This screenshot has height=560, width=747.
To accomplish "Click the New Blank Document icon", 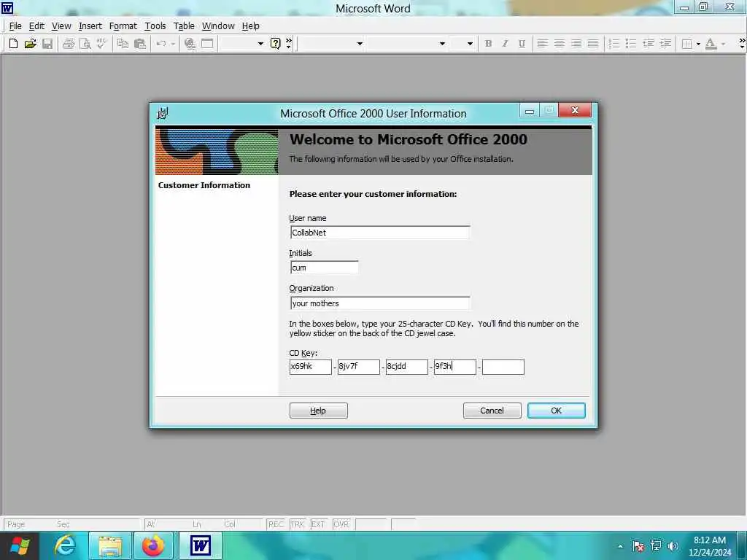I will 13,44.
